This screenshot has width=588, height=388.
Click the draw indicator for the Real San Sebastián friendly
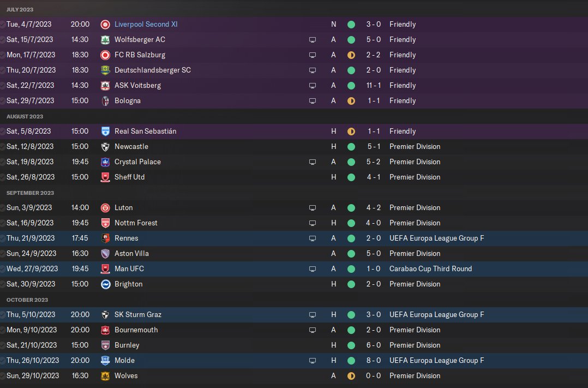tap(351, 132)
